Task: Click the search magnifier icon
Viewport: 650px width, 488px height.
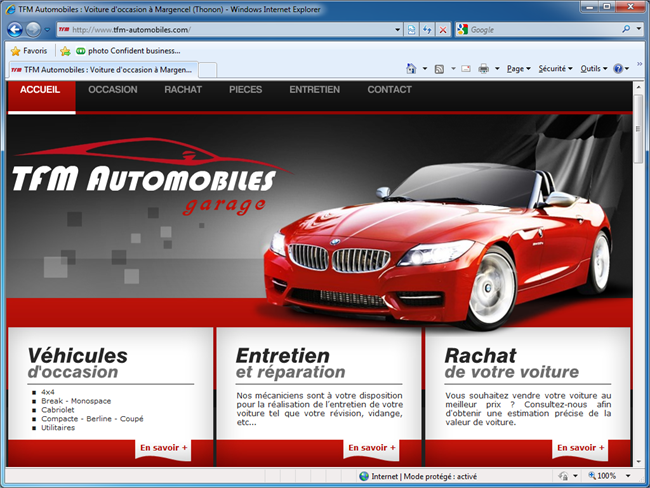Action: [626, 30]
